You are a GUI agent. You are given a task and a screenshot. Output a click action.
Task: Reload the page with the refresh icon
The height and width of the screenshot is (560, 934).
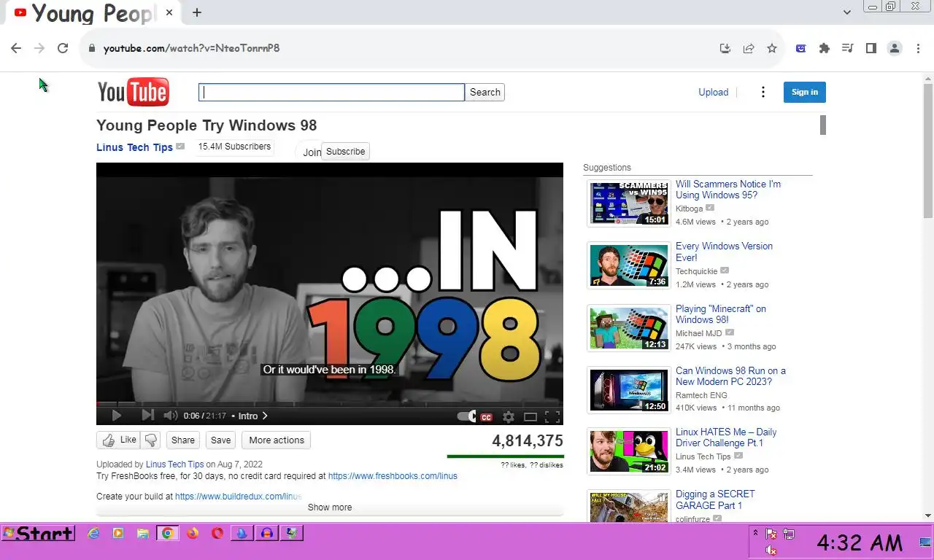click(63, 48)
